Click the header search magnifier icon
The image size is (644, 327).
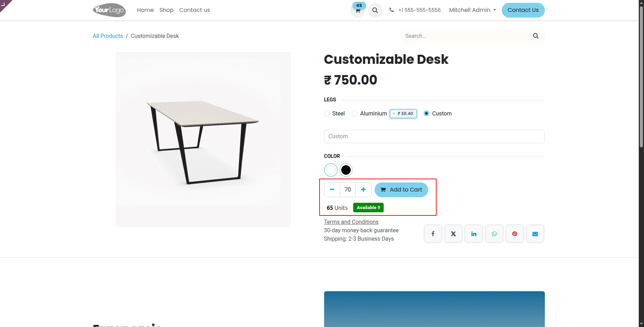coord(375,10)
